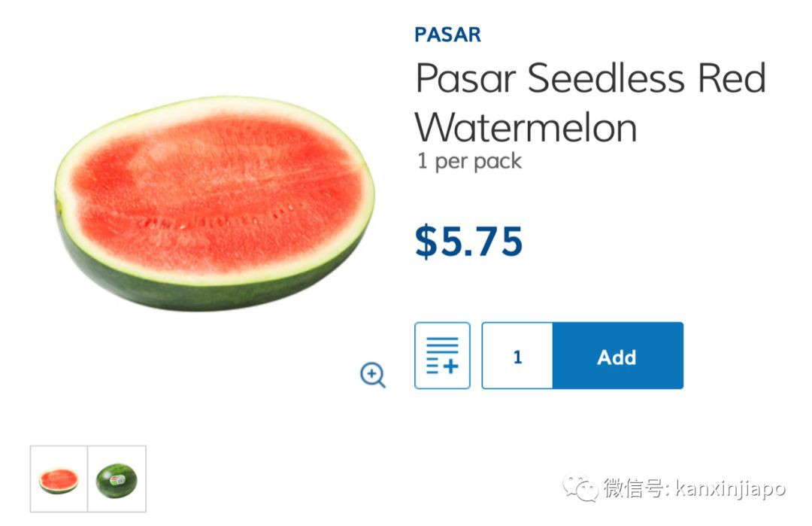Image resolution: width=812 pixels, height=526 pixels.
Task: Click the add-to-shopping-list icon
Action: point(442,356)
